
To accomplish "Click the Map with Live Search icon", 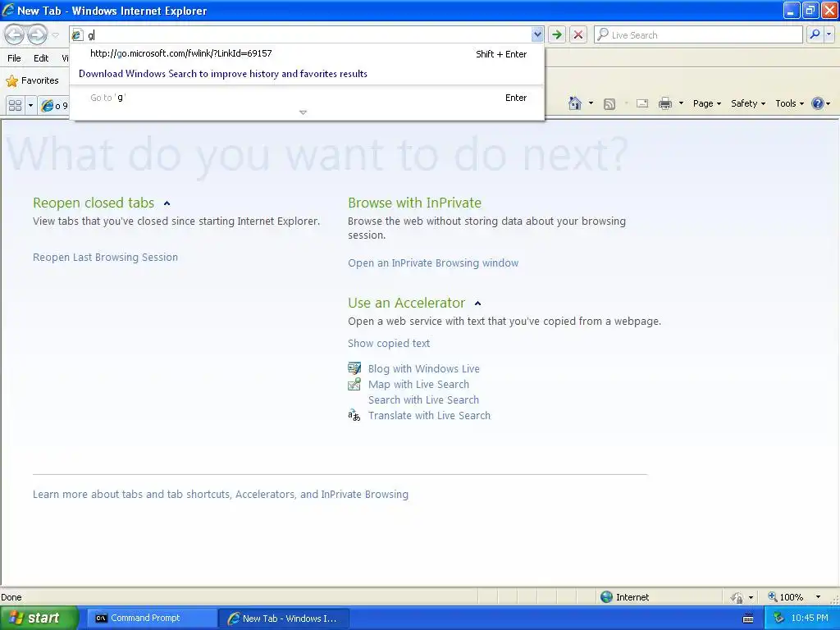I will (x=354, y=384).
